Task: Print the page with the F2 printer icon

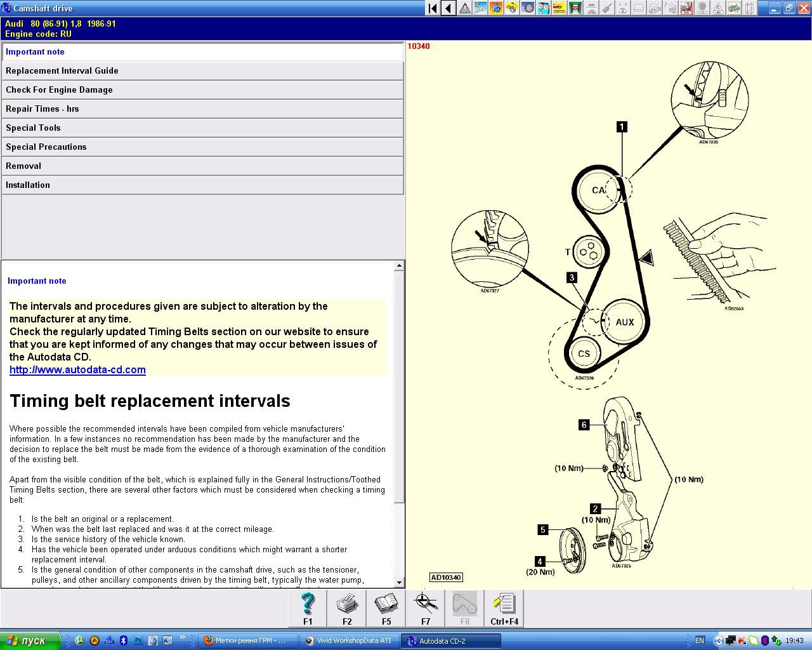Action: 347,607
